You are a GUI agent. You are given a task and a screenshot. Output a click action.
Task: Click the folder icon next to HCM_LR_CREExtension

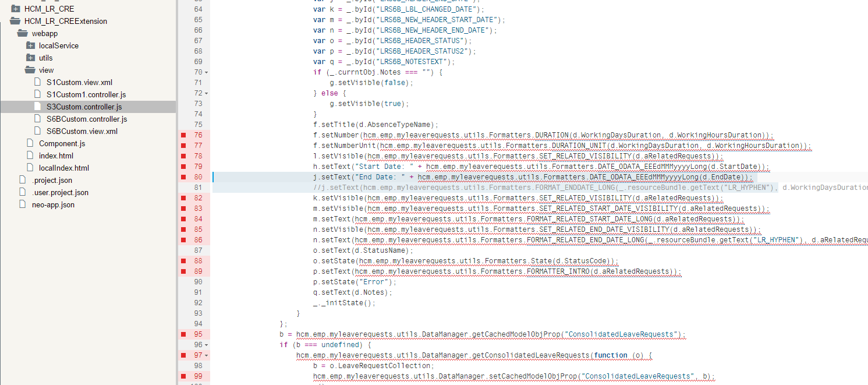click(x=15, y=21)
